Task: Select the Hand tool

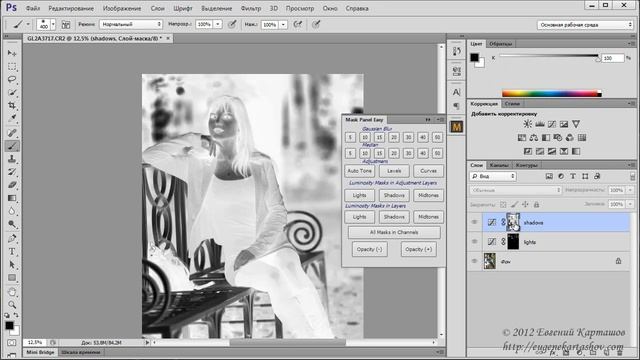Action: coord(12,292)
